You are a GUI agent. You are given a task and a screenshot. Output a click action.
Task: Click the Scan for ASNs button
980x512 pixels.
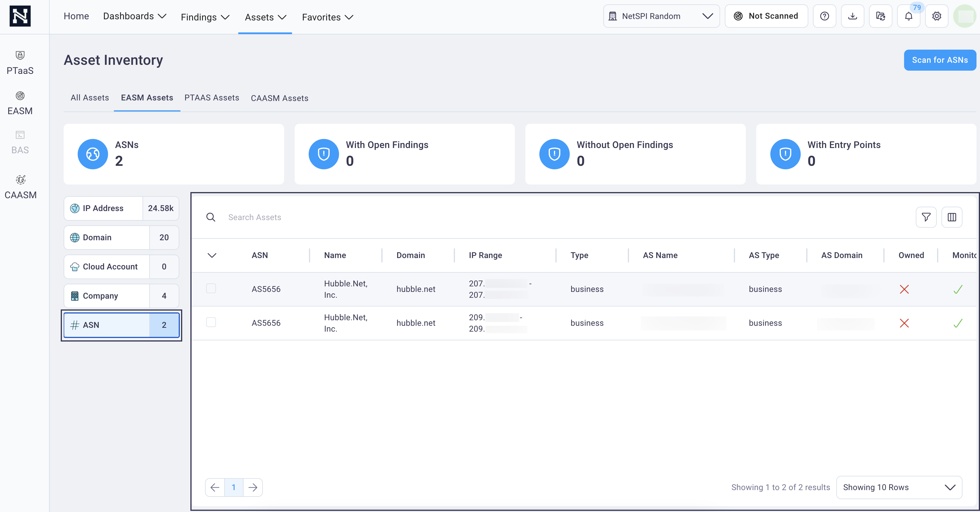click(x=939, y=60)
